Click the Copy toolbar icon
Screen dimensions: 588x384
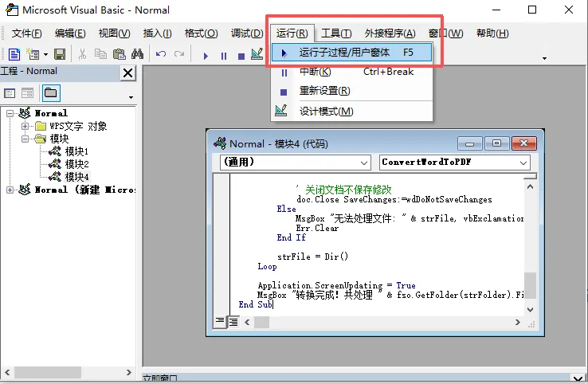[100, 55]
